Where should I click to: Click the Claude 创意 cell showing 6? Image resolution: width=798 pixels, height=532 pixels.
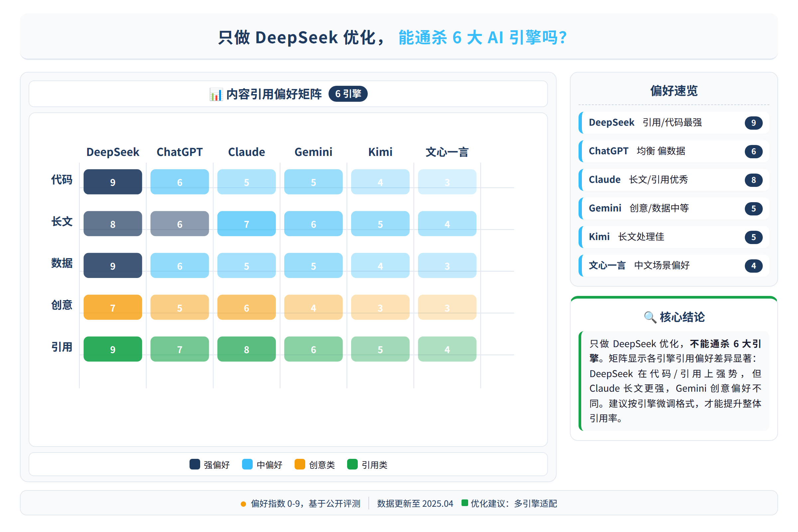coord(246,307)
